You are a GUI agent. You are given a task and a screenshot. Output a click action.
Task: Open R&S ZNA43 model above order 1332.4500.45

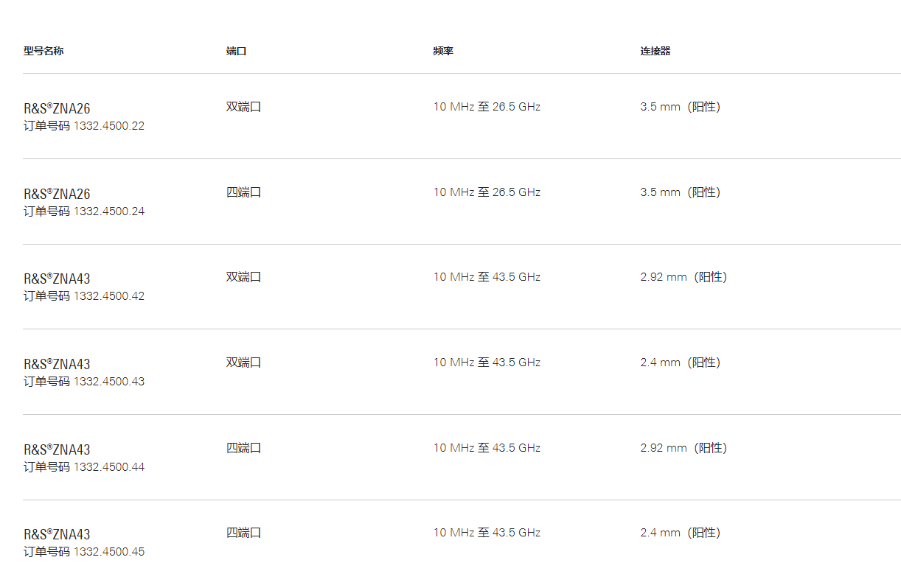click(57, 535)
